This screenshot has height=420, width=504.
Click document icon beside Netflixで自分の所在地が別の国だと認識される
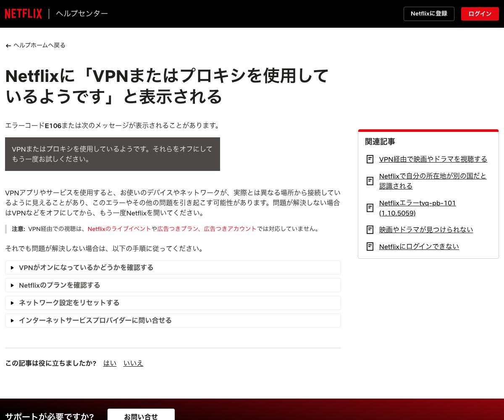coord(370,181)
